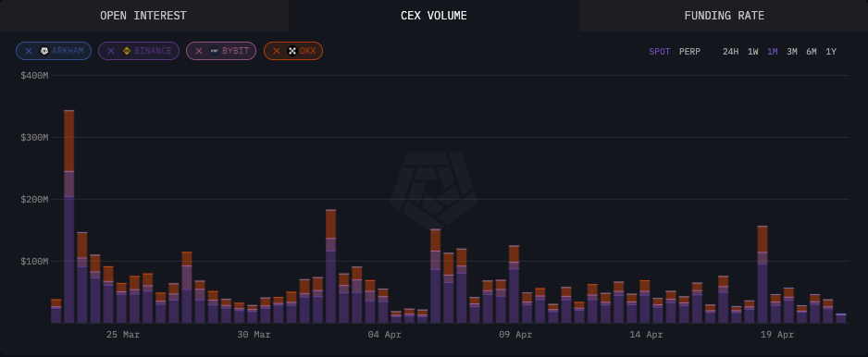The height and width of the screenshot is (357, 868).
Task: Set time range to 1W
Action: point(753,52)
